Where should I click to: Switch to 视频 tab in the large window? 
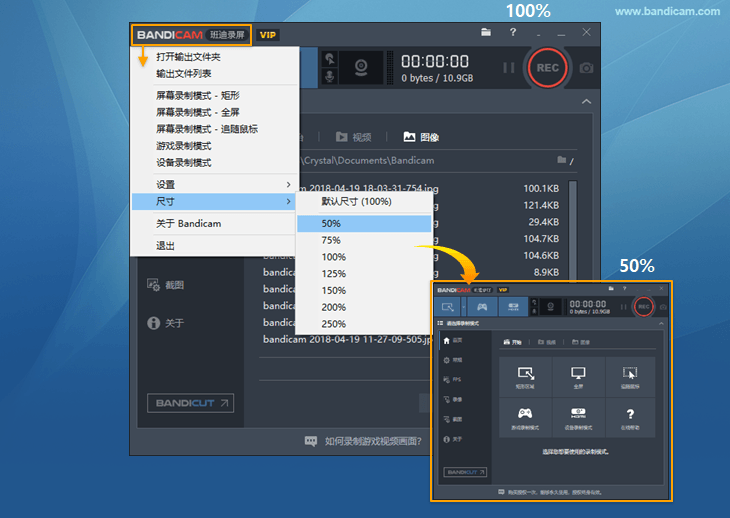click(x=354, y=137)
